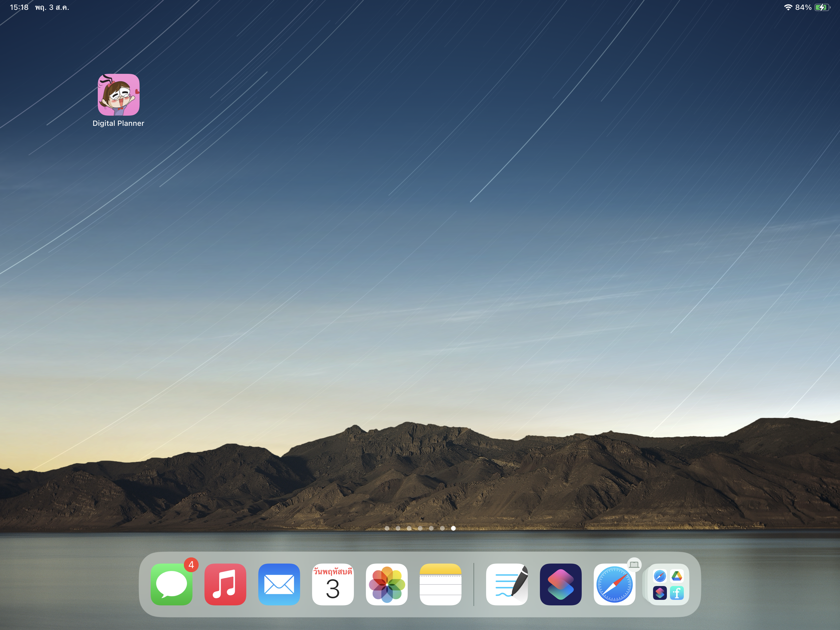Screen dimensions: 840x630
Task: Launch the Music app from dock
Action: click(x=225, y=584)
